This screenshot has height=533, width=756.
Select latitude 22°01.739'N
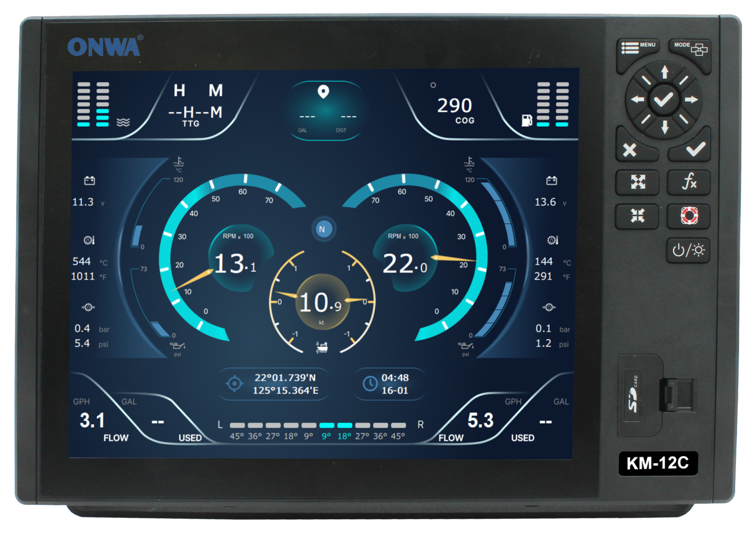(285, 377)
